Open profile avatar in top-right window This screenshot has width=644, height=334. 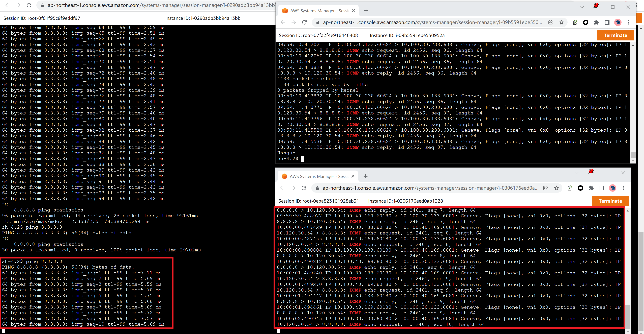(x=618, y=22)
